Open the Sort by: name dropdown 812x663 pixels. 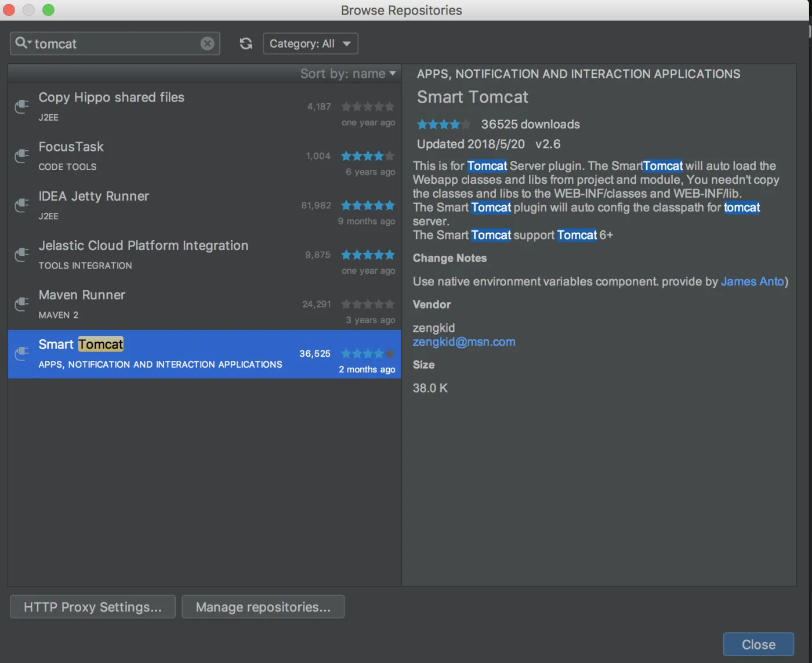pos(348,74)
